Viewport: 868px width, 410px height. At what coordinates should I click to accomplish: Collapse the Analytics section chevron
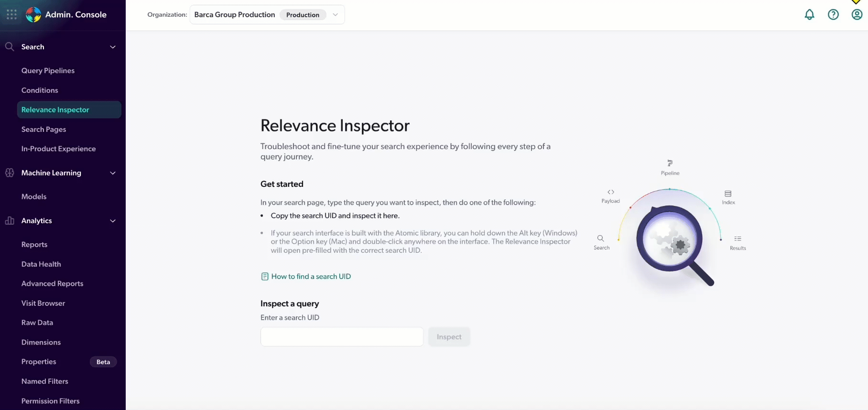113,221
